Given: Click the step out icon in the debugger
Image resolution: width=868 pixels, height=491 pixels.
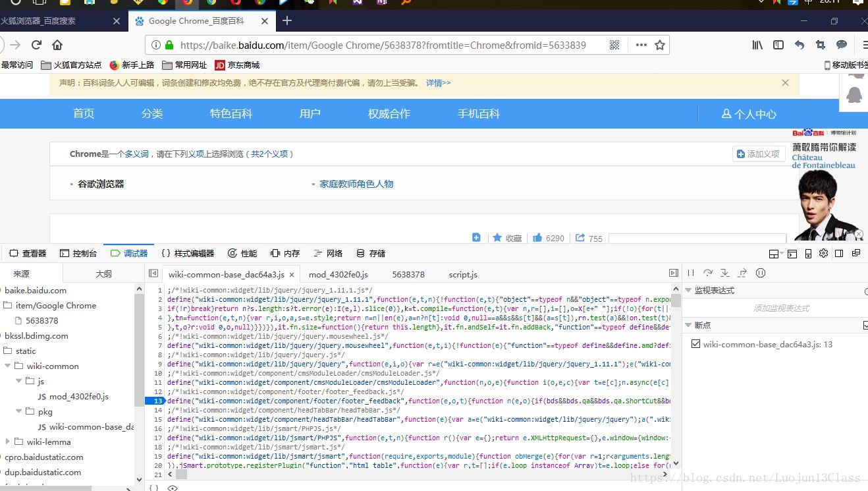Looking at the screenshot, I should click(x=742, y=274).
